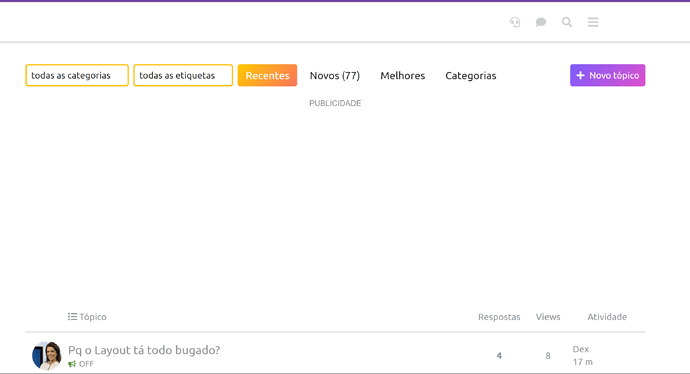Open the OFF category link
This screenshot has width=690, height=374.
[81, 364]
